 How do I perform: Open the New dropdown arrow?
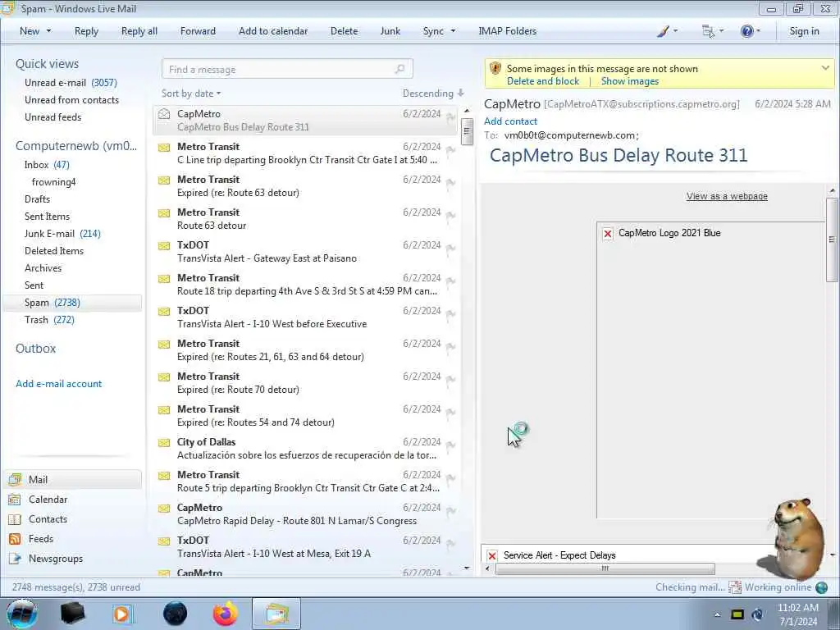48,31
